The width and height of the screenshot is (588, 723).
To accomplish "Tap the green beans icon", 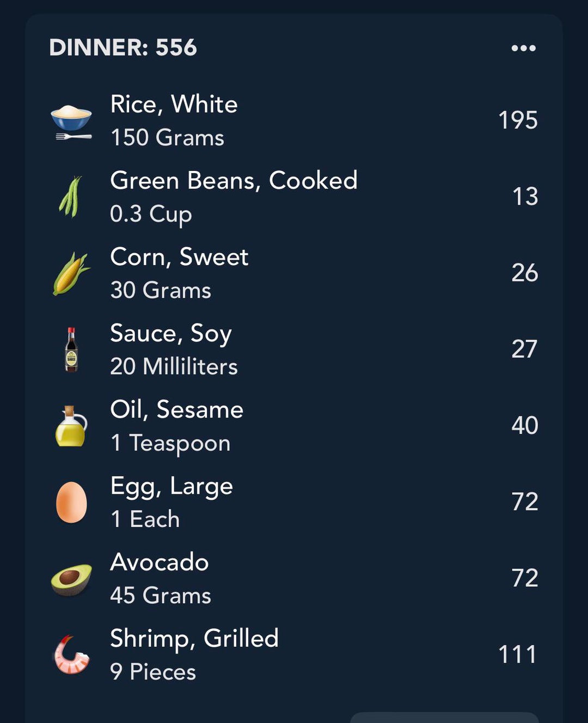I will coord(71,197).
